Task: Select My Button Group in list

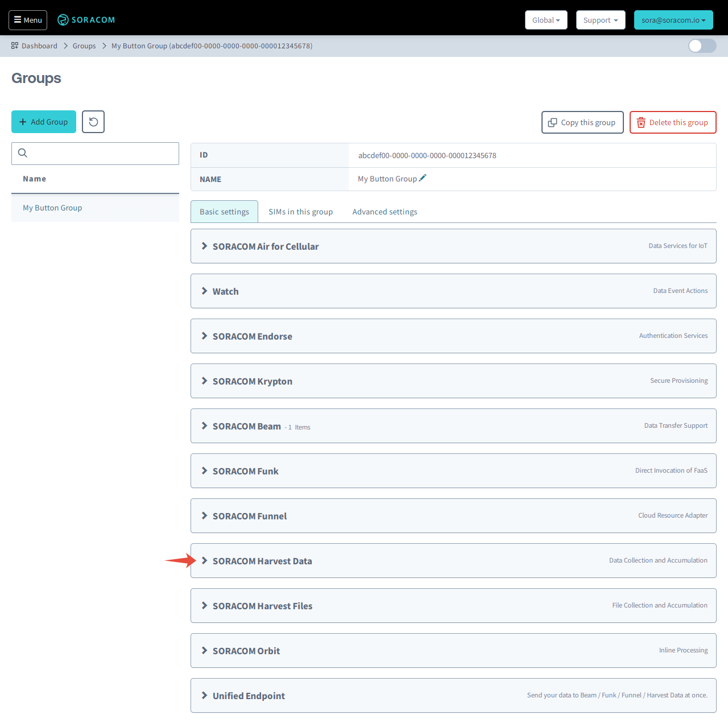Action: (x=95, y=208)
